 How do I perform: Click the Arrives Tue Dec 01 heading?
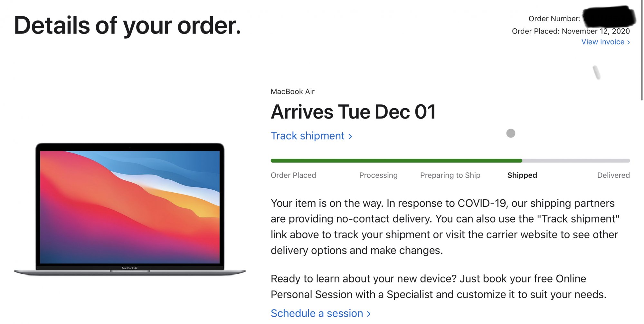coord(353,112)
